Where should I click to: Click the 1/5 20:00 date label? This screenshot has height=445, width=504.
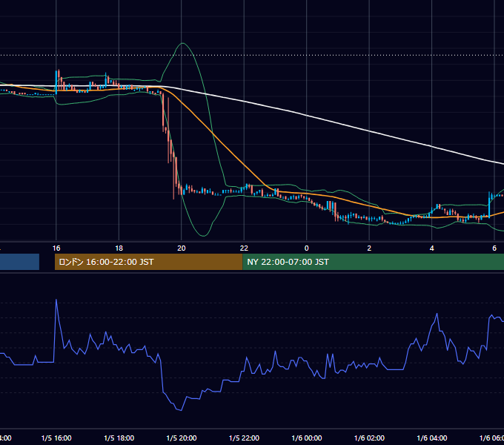coord(182,438)
